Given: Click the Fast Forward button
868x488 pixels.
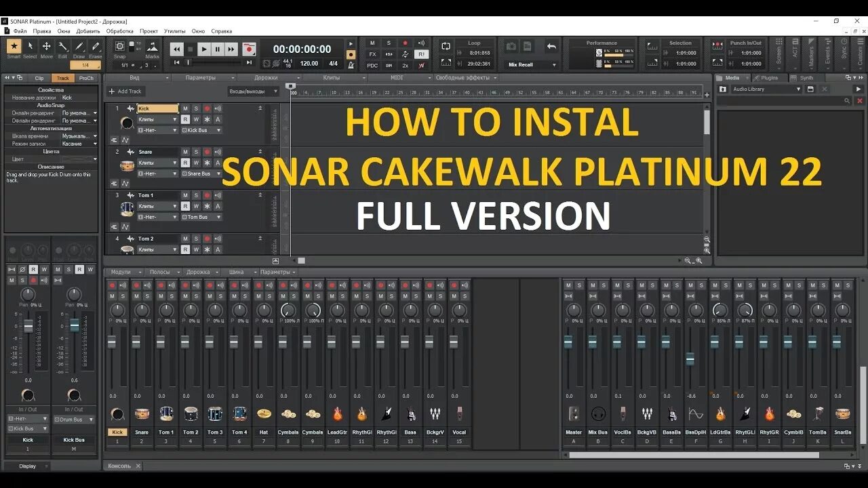Looking at the screenshot, I should pyautogui.click(x=231, y=49).
